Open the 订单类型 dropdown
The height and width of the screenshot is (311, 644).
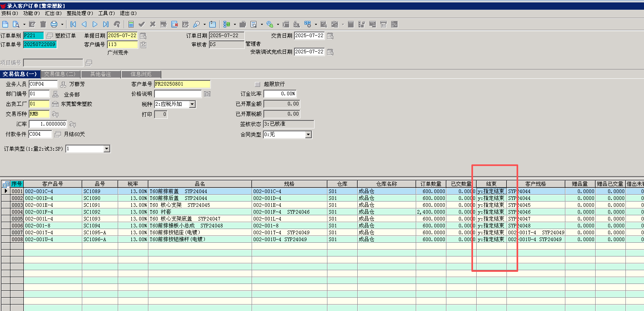click(x=107, y=149)
